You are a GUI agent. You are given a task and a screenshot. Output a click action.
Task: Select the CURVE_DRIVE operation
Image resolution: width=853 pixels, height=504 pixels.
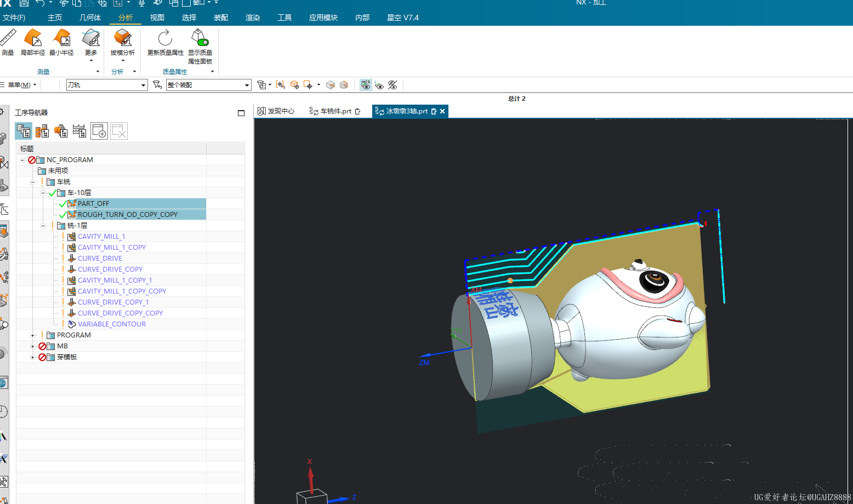coord(100,259)
